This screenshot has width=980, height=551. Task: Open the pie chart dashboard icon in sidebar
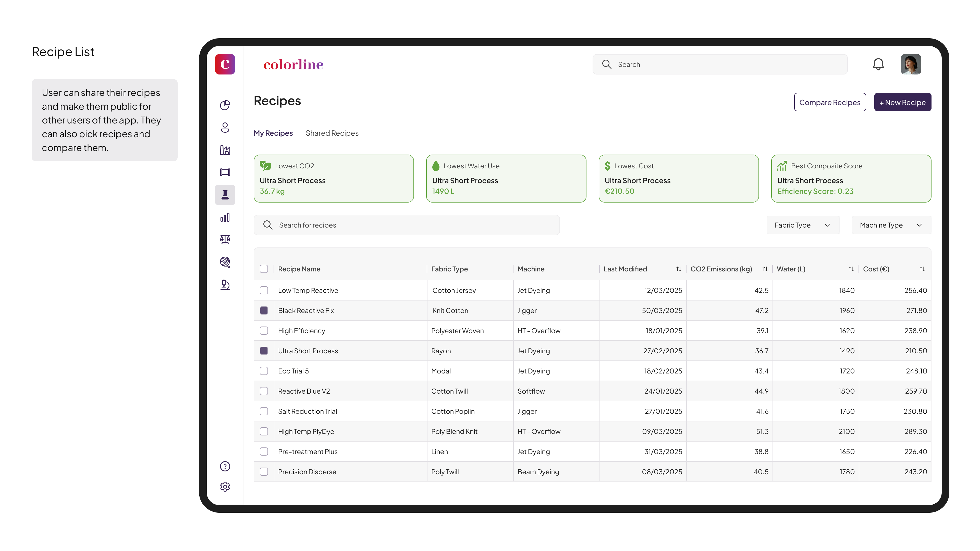coord(225,105)
